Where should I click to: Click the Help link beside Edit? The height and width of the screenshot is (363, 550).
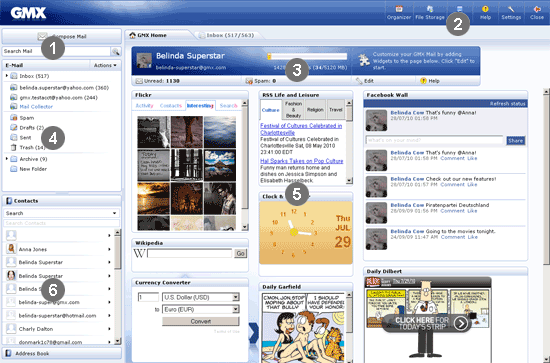430,81
